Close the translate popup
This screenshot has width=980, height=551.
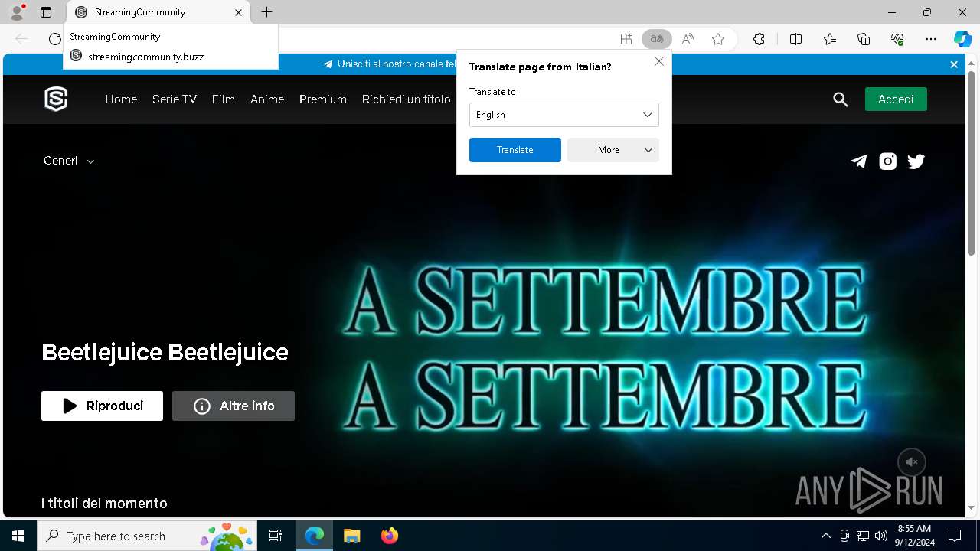(x=658, y=61)
